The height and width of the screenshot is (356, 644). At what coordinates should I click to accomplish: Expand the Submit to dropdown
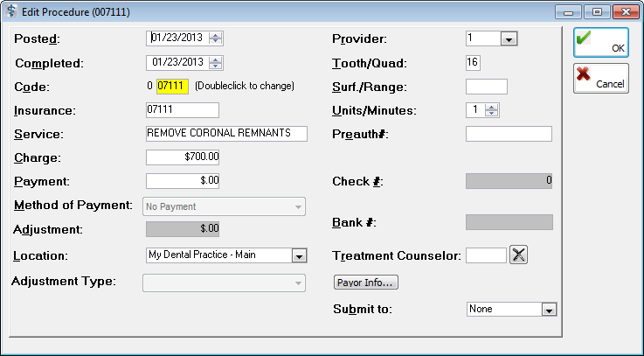549,310
